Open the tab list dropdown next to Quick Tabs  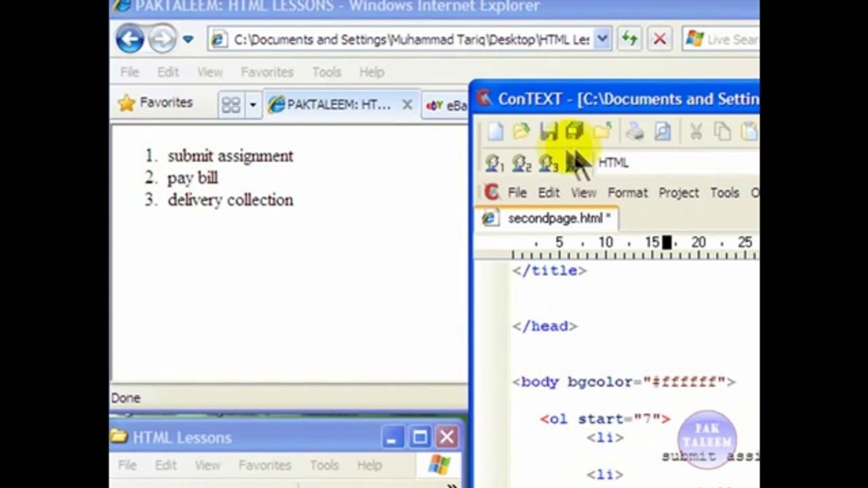253,104
